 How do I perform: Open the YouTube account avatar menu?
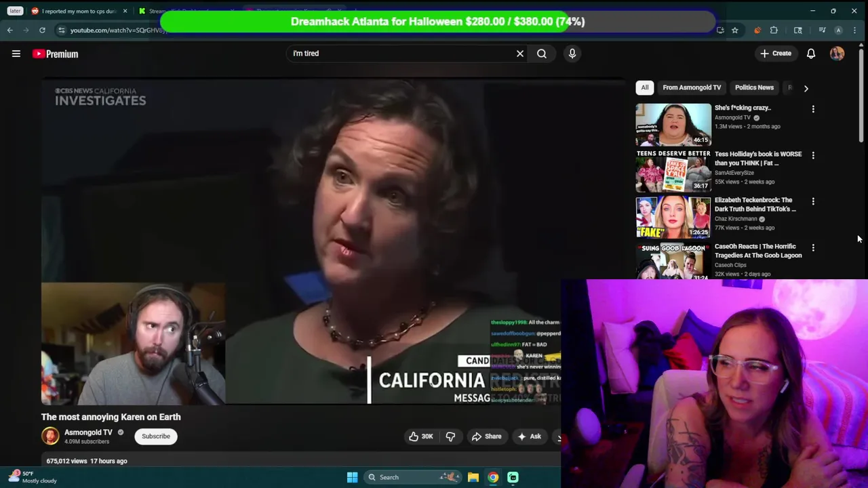[x=837, y=54]
